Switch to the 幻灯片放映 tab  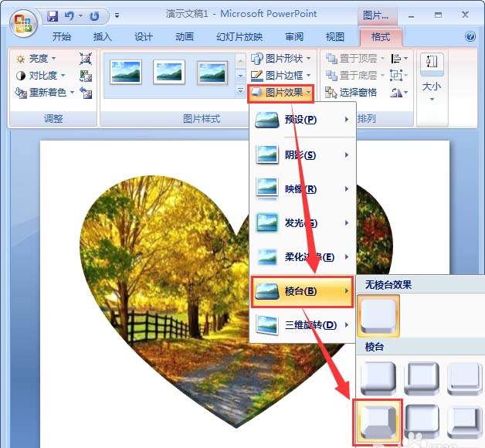(239, 37)
